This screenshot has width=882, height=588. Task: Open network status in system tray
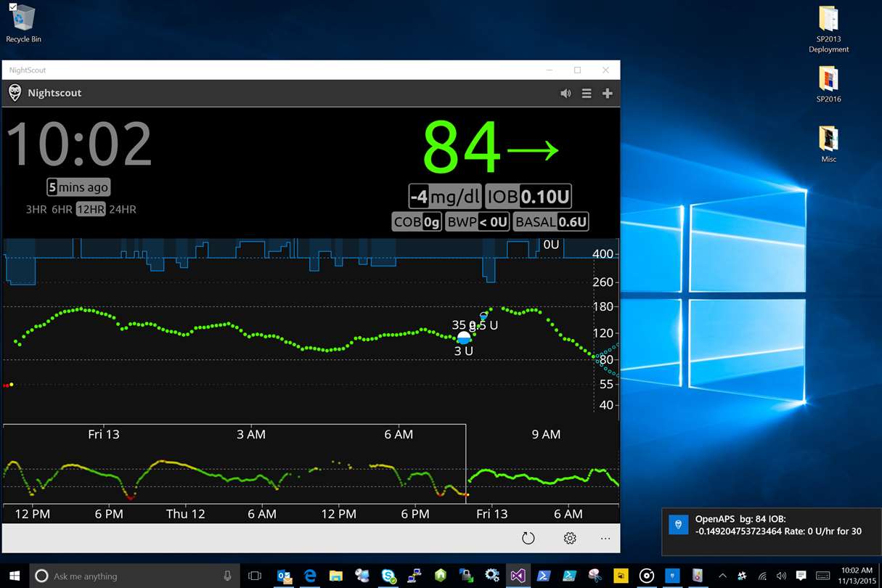pyautogui.click(x=763, y=576)
